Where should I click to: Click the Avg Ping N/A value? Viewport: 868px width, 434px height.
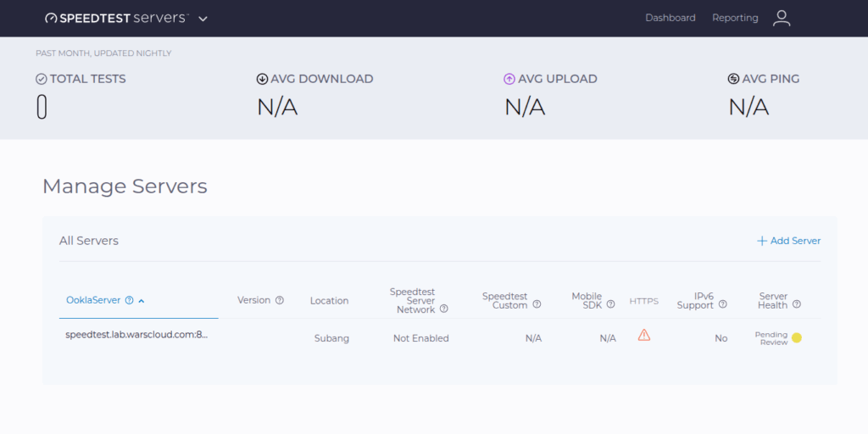point(748,107)
